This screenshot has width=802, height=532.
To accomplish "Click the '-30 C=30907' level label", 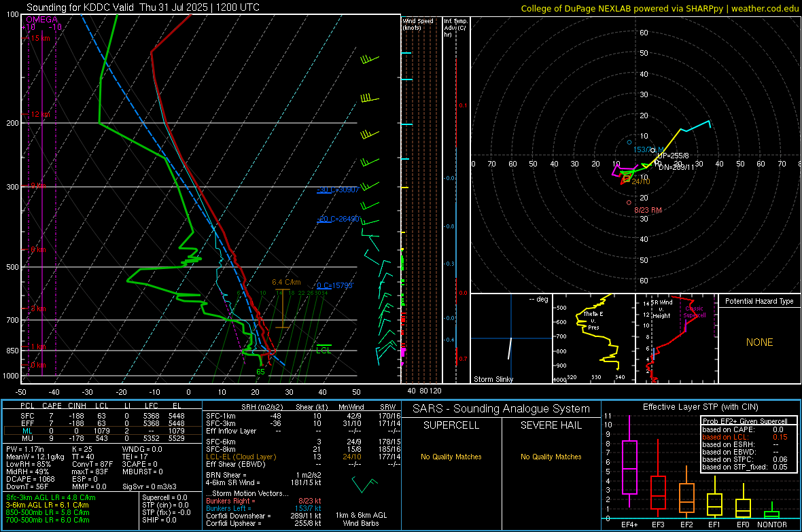I will [x=338, y=190].
